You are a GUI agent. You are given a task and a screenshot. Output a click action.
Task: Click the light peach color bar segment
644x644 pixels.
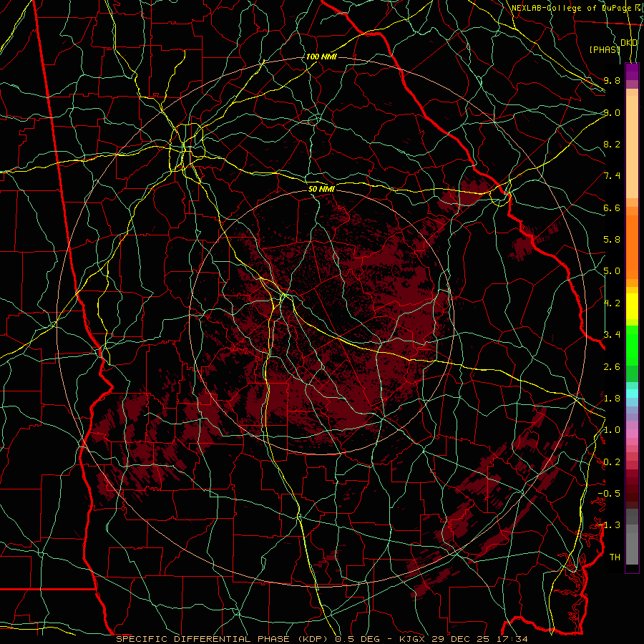click(x=632, y=148)
